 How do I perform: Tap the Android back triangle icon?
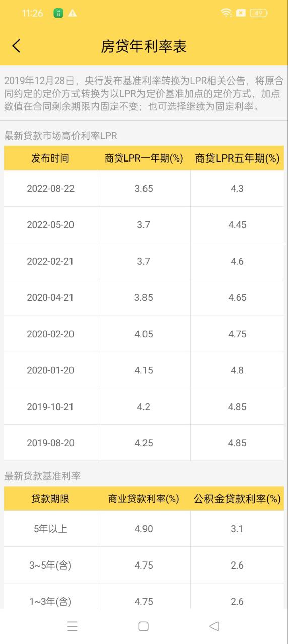point(214,626)
